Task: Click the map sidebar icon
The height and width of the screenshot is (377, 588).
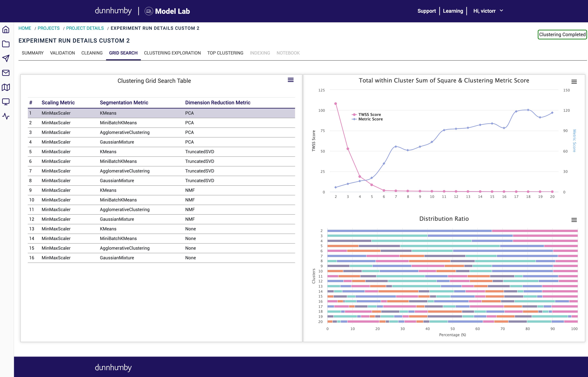Action: tap(6, 87)
